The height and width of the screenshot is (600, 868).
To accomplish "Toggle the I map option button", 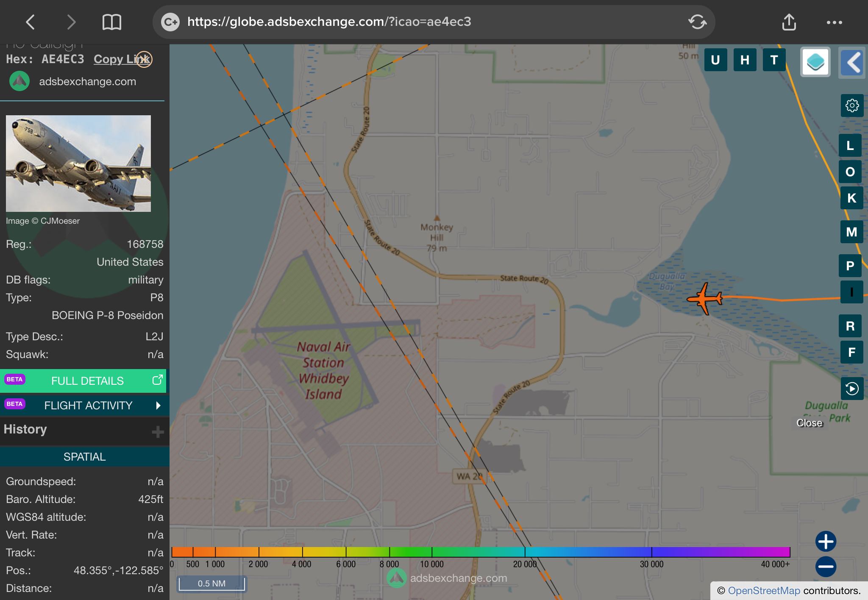I will (851, 292).
